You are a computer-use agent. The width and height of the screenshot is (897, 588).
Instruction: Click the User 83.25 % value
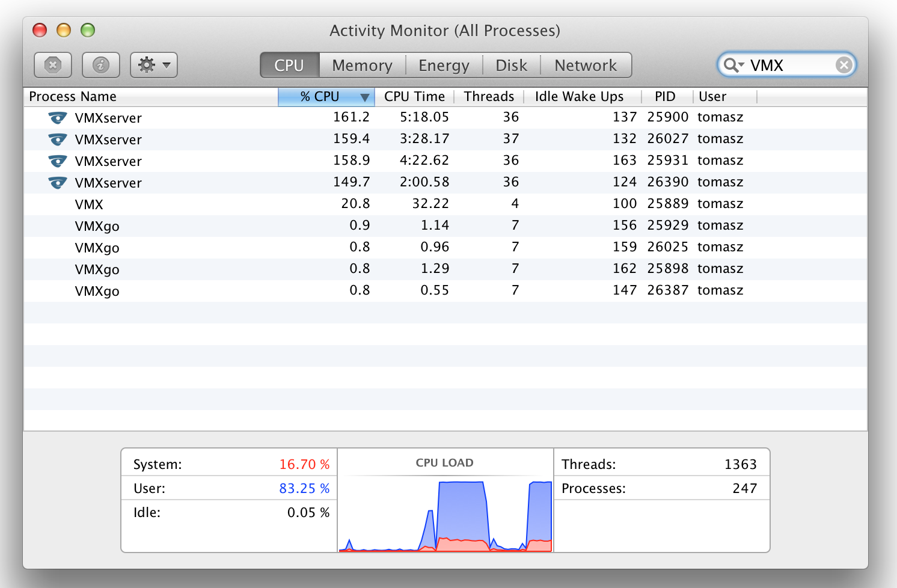pyautogui.click(x=304, y=489)
